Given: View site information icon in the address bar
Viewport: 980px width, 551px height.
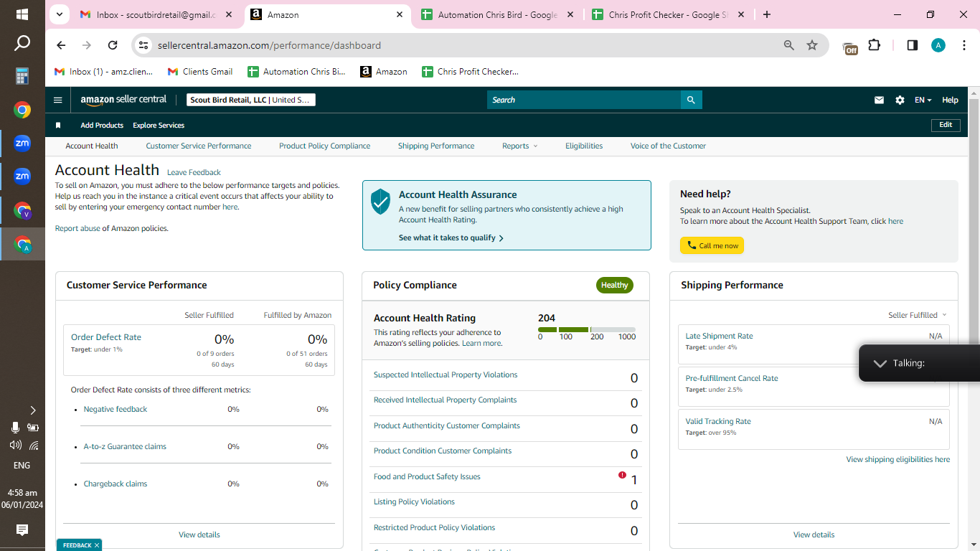Looking at the screenshot, I should tap(143, 45).
